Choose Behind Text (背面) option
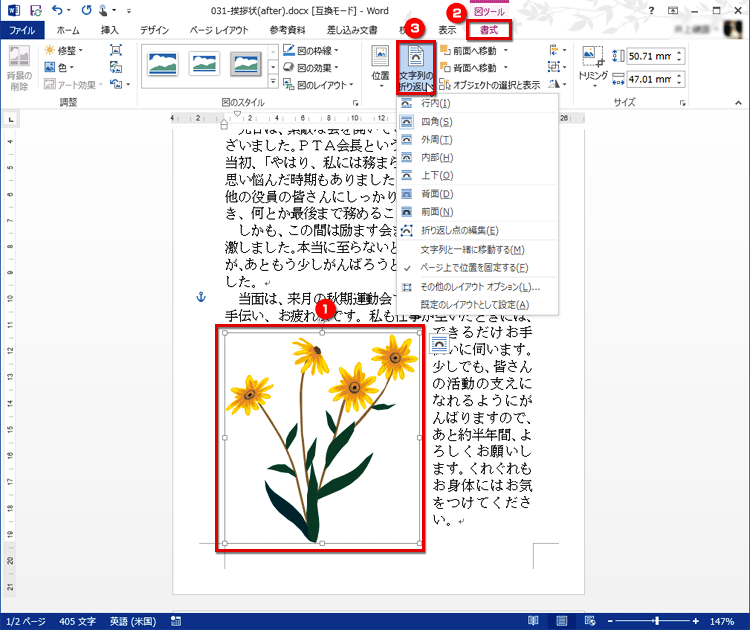This screenshot has width=750, height=630. tap(478, 194)
